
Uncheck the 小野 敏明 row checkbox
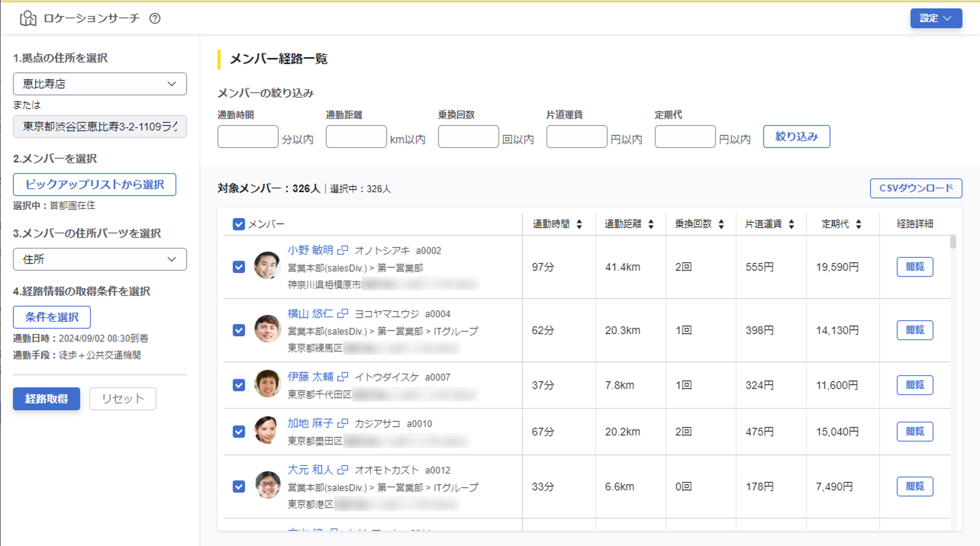click(x=239, y=267)
